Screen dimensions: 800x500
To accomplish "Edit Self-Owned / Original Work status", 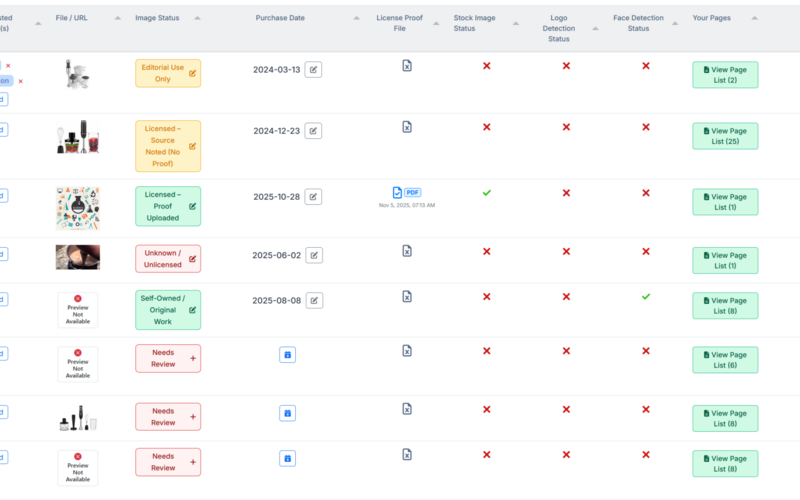I will pos(192,310).
